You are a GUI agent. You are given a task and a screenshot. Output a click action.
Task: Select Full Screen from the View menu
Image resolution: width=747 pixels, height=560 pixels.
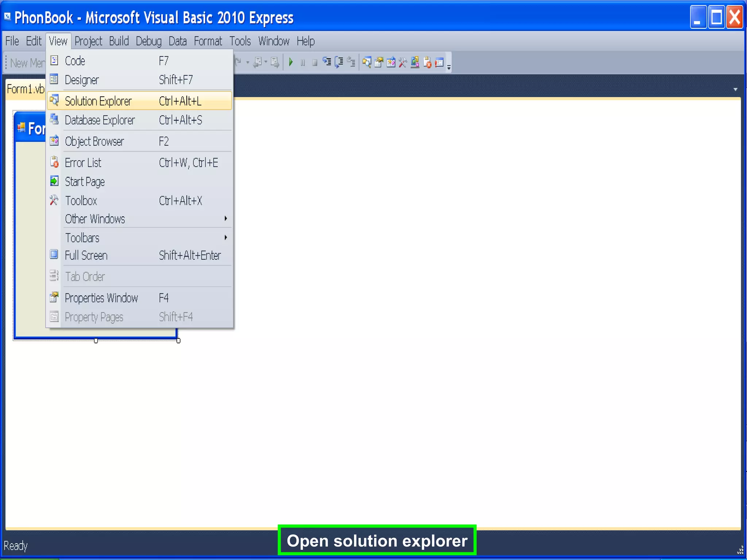tap(86, 255)
